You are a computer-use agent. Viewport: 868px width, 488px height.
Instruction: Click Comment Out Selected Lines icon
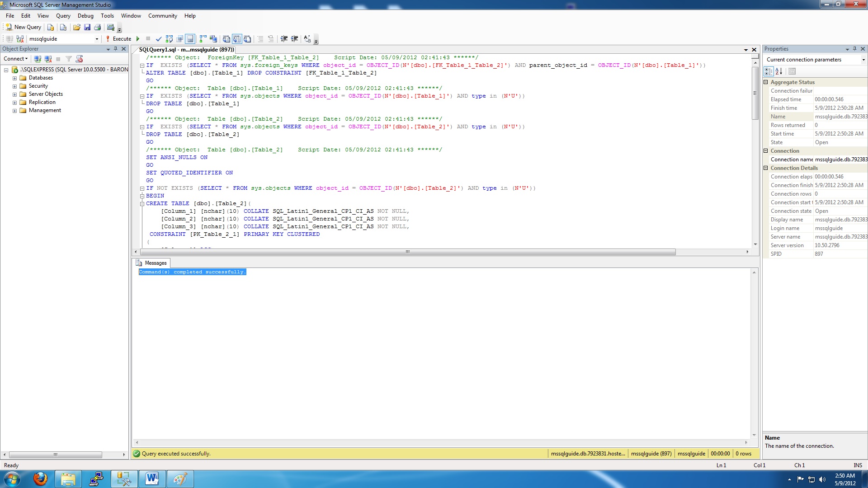pyautogui.click(x=260, y=39)
